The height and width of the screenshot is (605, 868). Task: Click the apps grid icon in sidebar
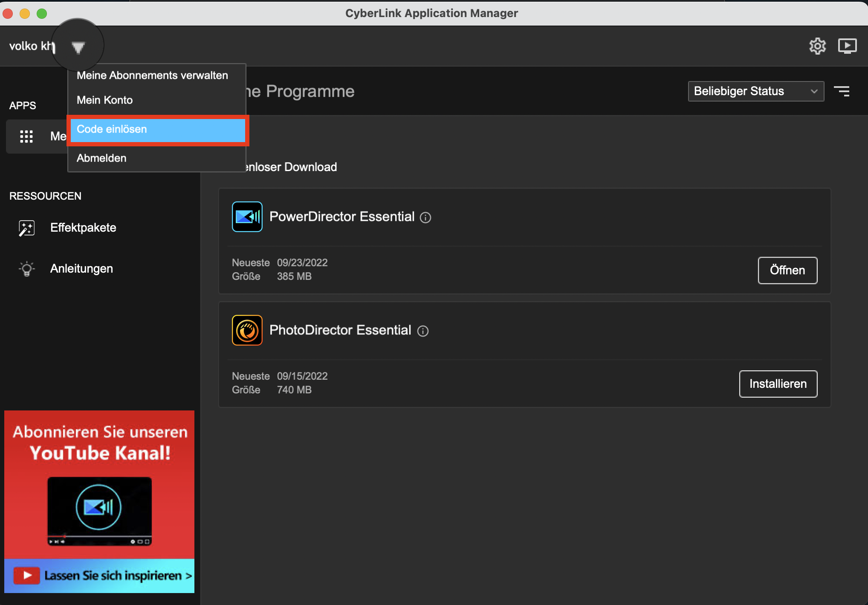point(26,137)
